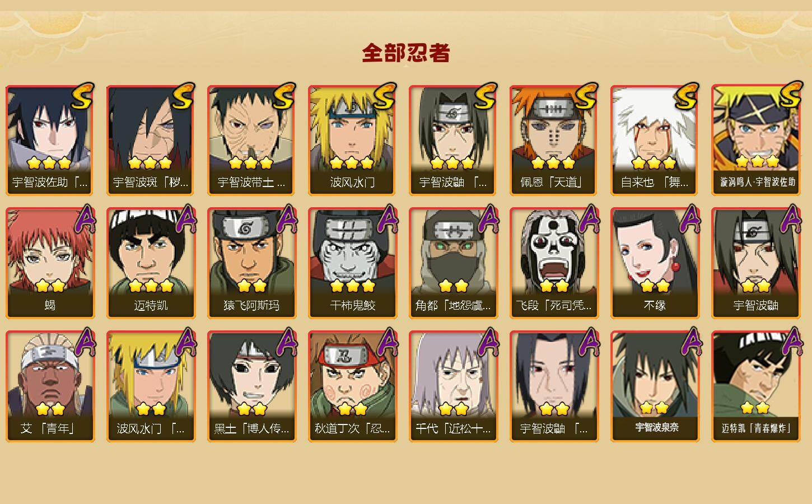
Task: Click the star rating on 迈特凯 card
Action: tap(151, 286)
